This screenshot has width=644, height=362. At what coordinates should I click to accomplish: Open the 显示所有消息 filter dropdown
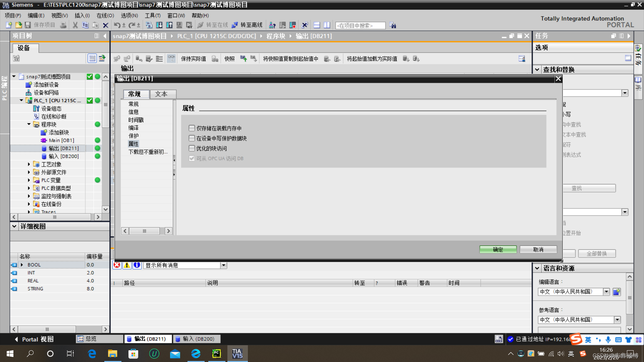pos(223,265)
